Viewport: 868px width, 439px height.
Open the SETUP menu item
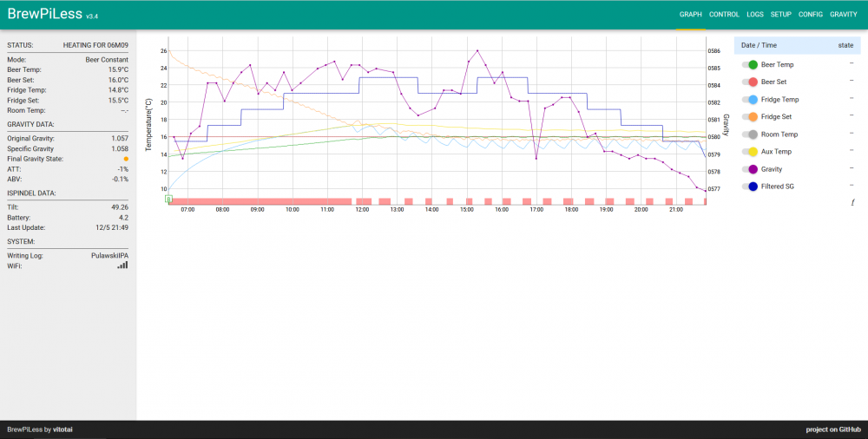point(781,15)
